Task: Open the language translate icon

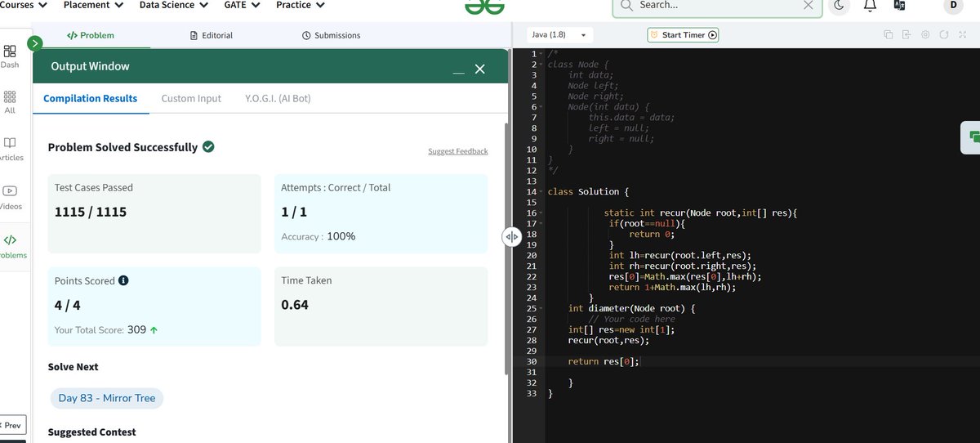Action: point(900,6)
